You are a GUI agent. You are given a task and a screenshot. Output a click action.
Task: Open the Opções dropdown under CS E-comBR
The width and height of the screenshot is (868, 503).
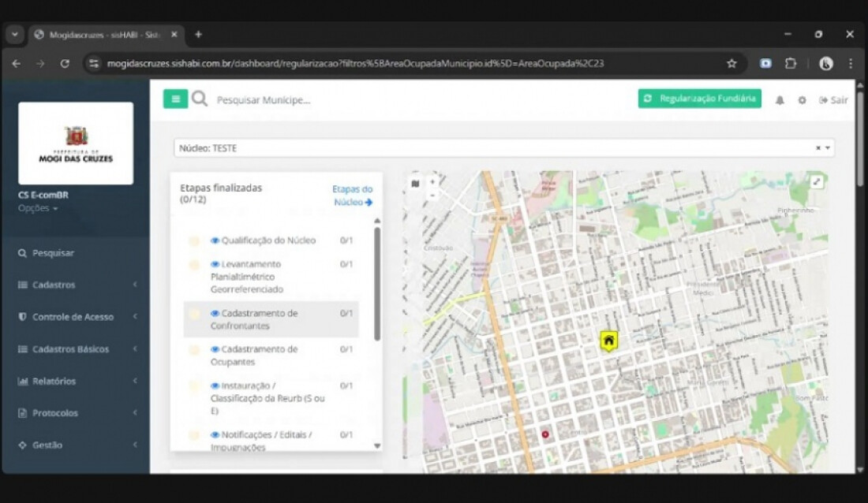39,207
